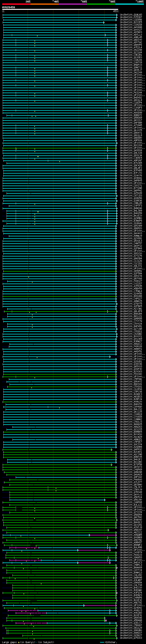The height and width of the screenshot is (644, 146).
Task: Select hit UniRef100_A4S6H8
Action: [131, 27]
